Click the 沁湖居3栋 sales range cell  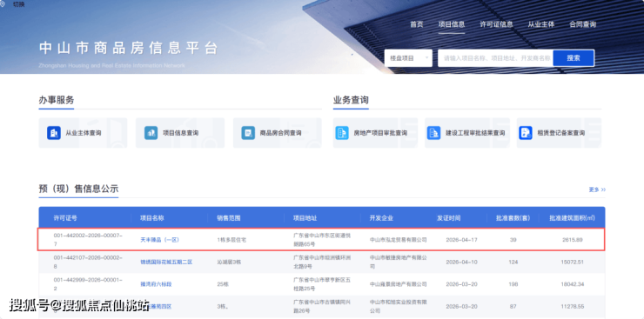(230, 262)
